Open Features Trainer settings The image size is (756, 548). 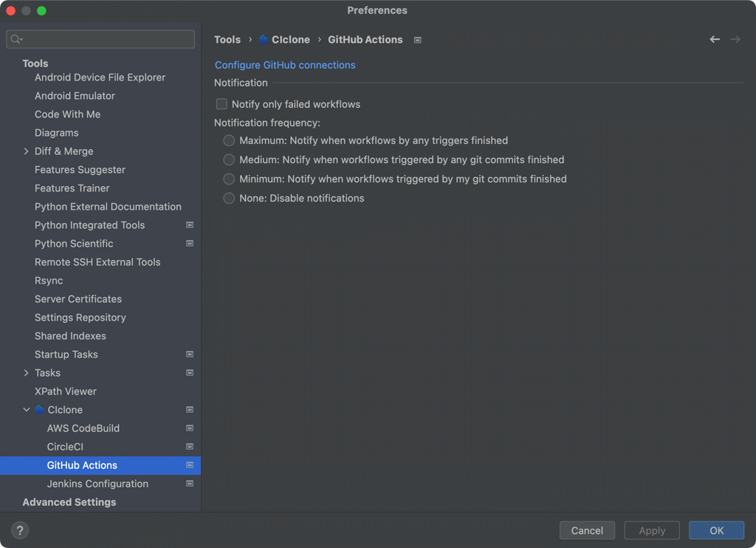[72, 188]
